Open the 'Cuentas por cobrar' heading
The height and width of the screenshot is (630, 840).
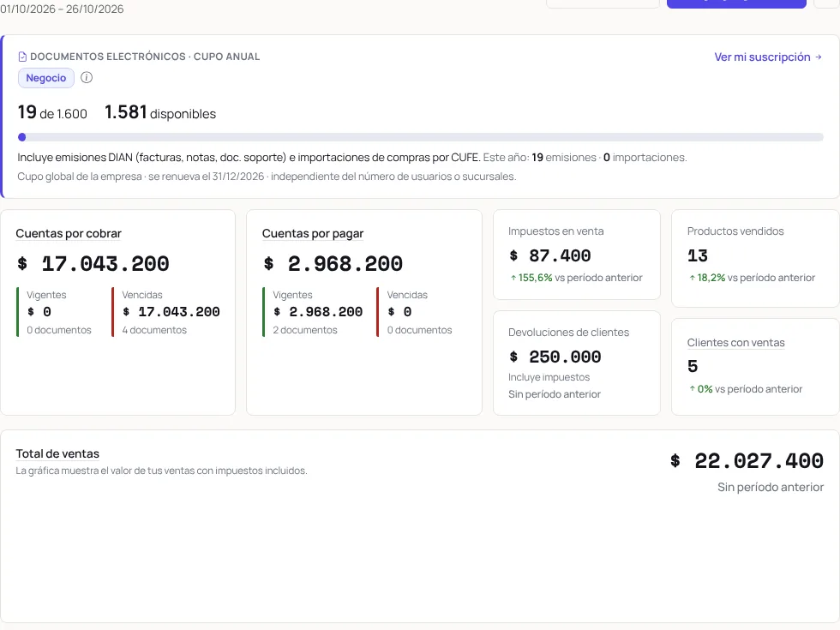tap(69, 233)
